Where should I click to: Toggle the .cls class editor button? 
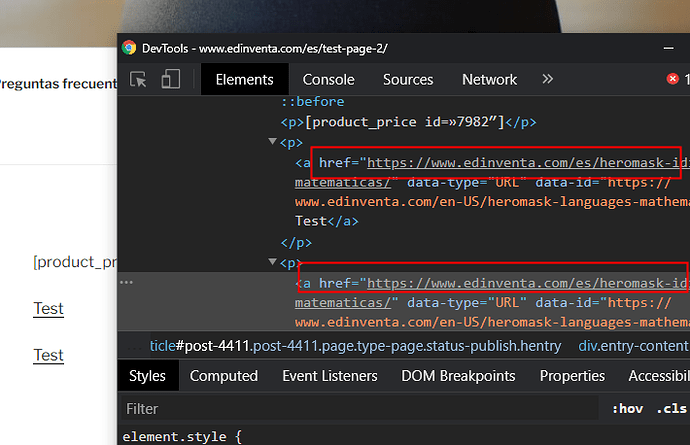[x=671, y=409]
